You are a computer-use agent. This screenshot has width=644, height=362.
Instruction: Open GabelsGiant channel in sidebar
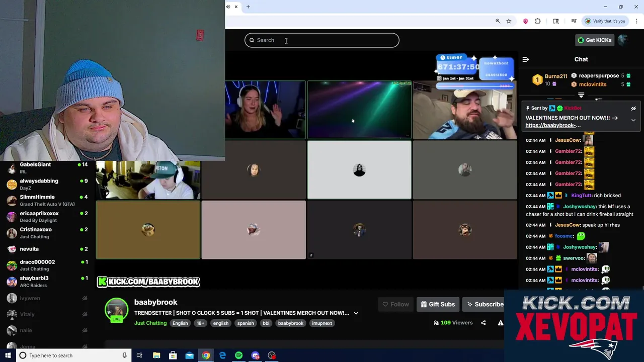[48, 168]
